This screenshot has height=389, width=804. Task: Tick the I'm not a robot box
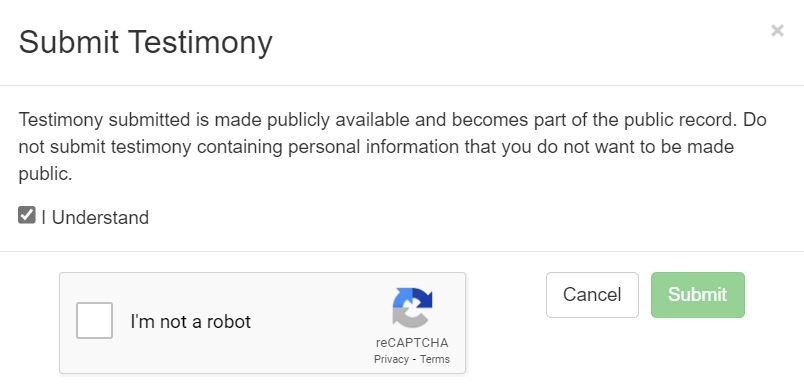(x=94, y=320)
